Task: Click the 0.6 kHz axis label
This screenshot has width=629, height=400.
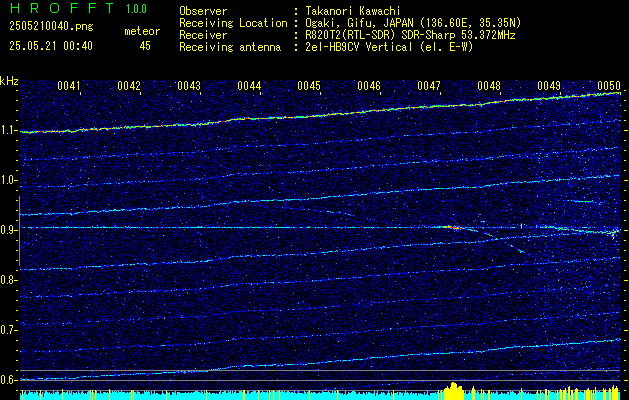Action: [x=8, y=380]
